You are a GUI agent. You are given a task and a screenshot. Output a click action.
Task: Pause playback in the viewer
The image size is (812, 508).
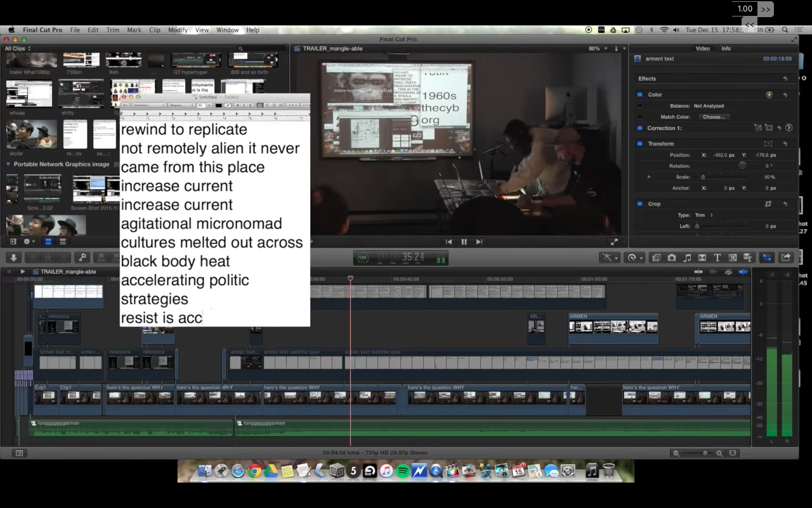point(464,241)
